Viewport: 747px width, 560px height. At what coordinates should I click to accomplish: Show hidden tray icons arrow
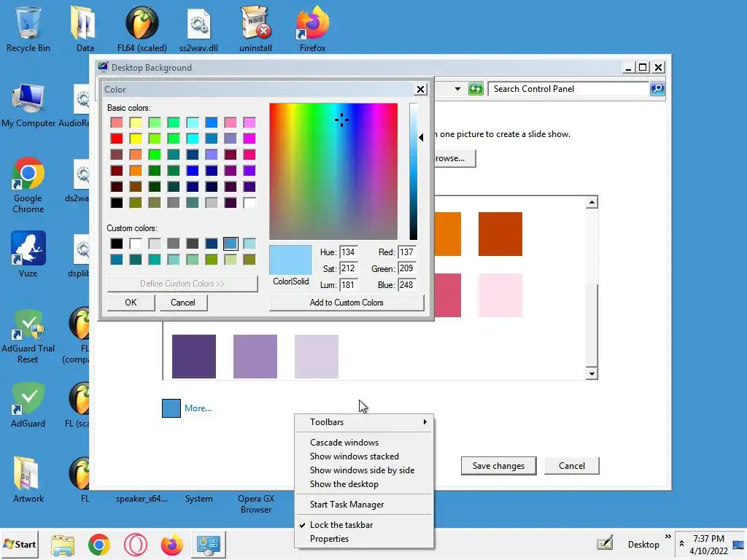tap(682, 543)
